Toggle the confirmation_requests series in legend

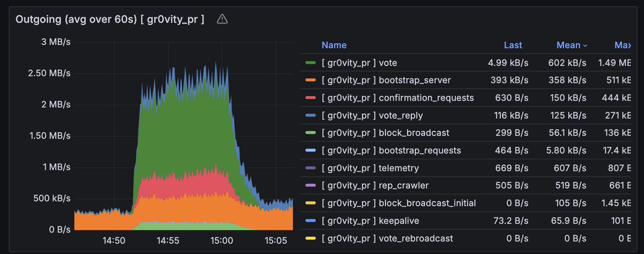[x=398, y=98]
